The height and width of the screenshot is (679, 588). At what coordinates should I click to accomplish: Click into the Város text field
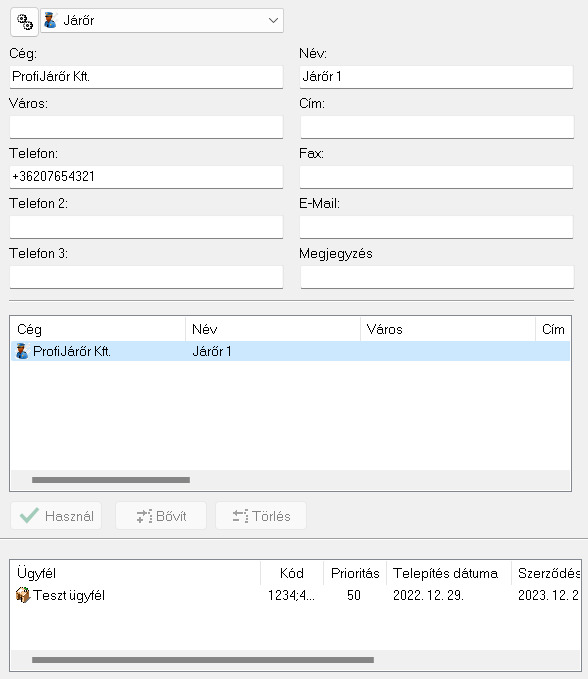tap(146, 127)
